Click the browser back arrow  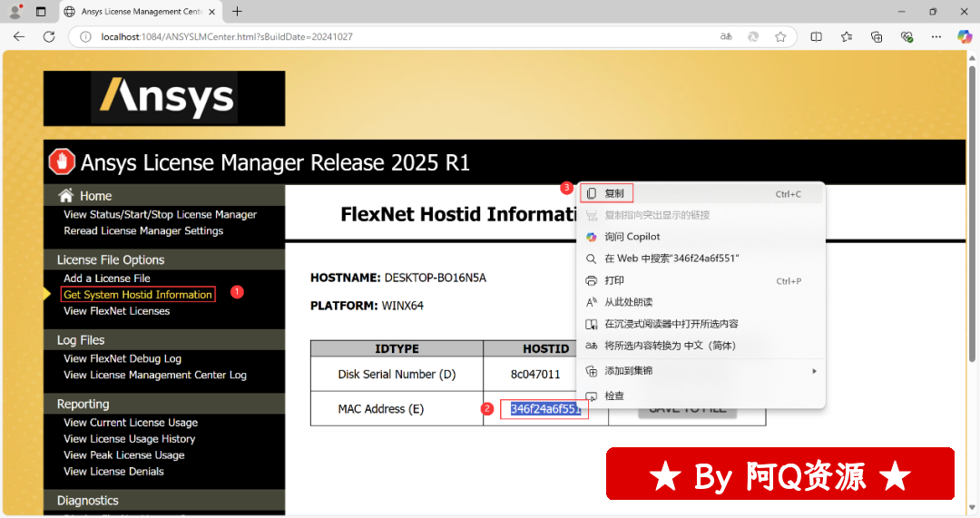[x=19, y=37]
